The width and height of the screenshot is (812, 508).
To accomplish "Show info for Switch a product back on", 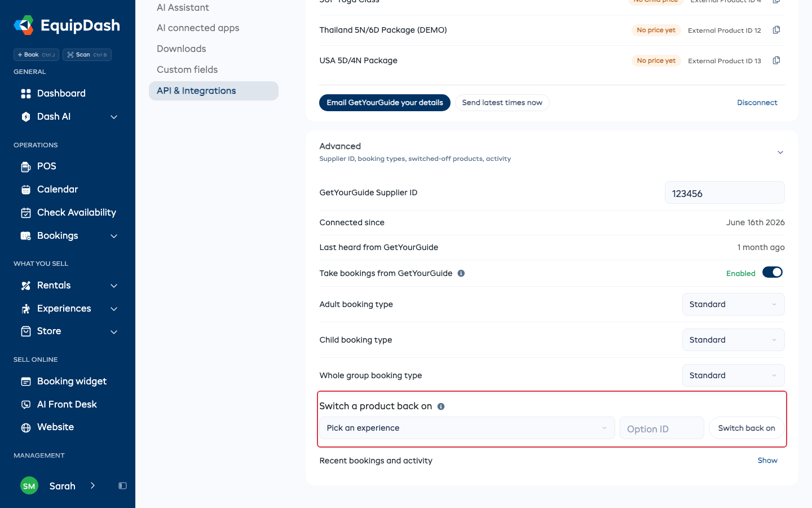I will 441,406.
